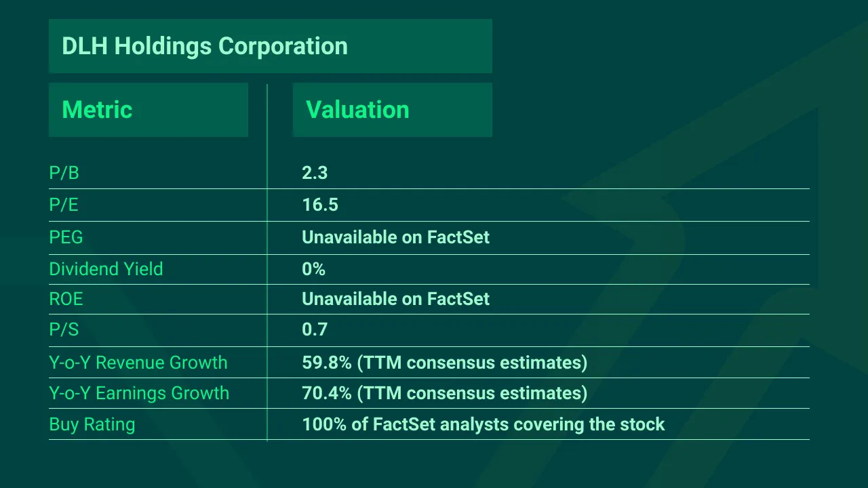Click the P/B metric label

coord(64,173)
